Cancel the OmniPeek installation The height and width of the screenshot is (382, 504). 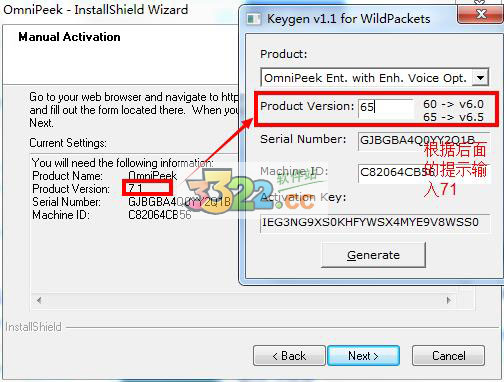[448, 356]
